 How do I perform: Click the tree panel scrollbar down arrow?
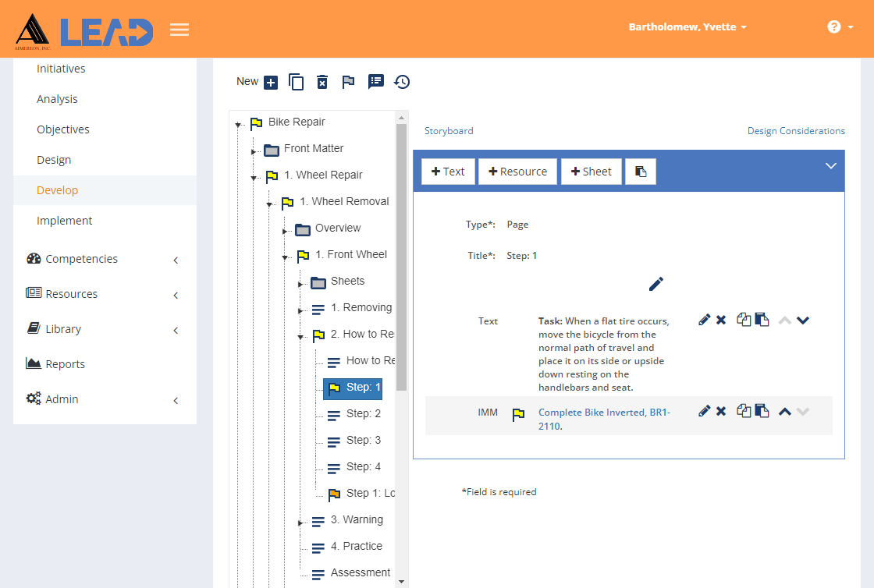click(x=401, y=581)
